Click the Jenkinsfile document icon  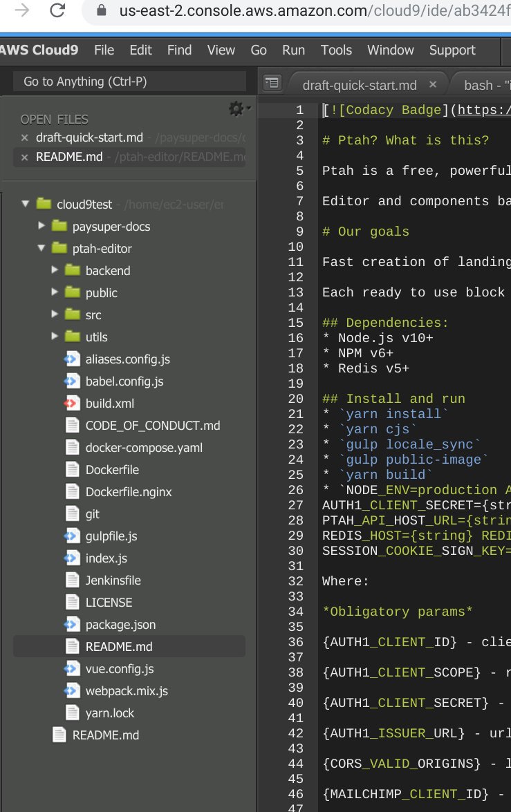coord(73,580)
